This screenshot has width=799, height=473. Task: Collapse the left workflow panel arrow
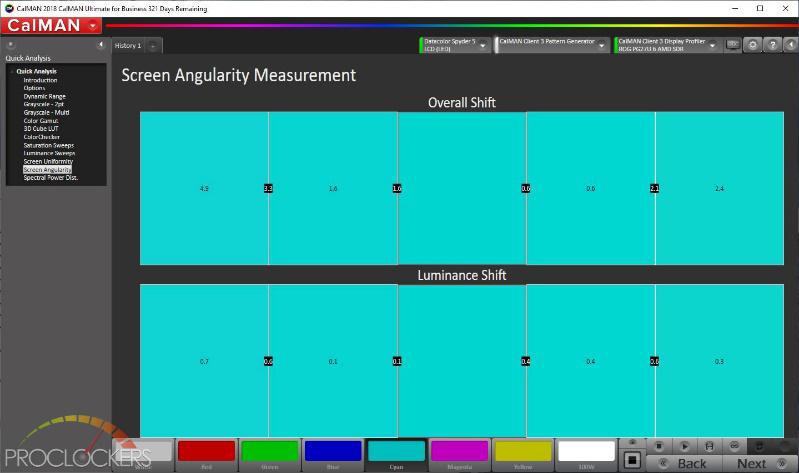100,45
